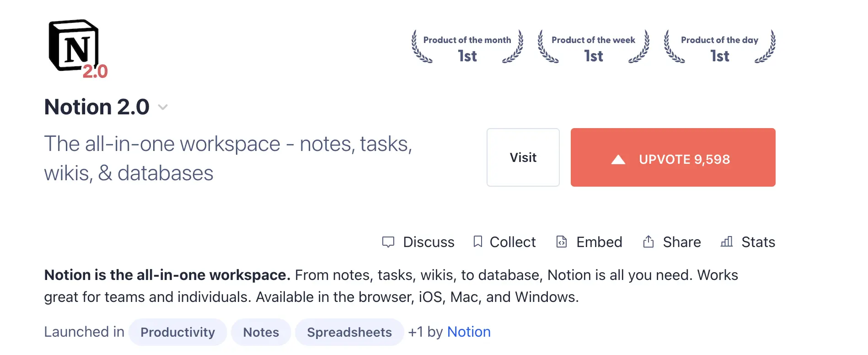Expand the chevron next to Notion 2.0

tap(163, 108)
